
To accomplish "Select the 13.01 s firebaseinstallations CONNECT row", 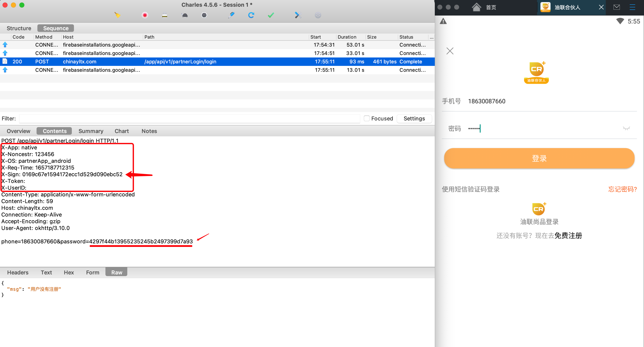I will pyautogui.click(x=217, y=70).
